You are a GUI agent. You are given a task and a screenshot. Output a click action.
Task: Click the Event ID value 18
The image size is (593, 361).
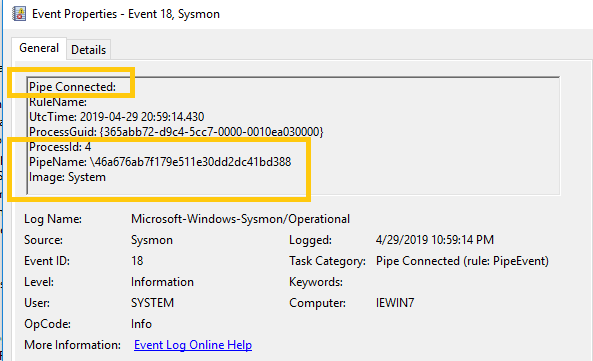point(137,261)
